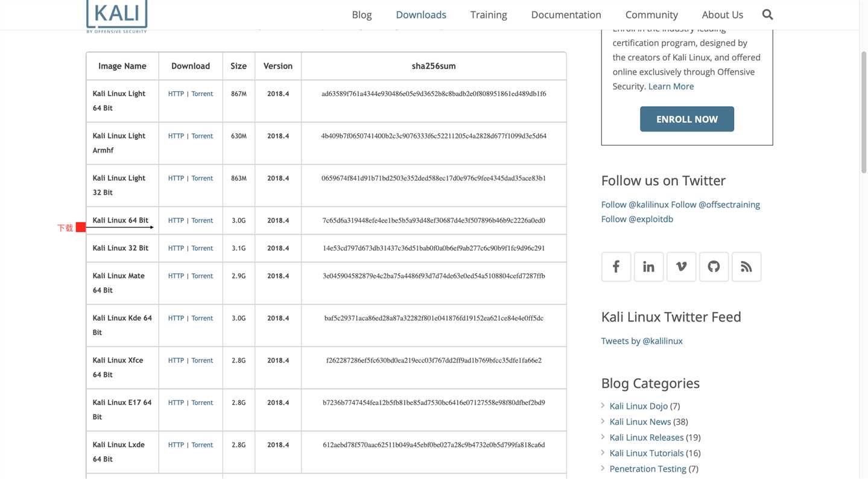Image resolution: width=868 pixels, height=479 pixels.
Task: Download Kali Linux E17 64 Bit via HTTP
Action: [176, 402]
